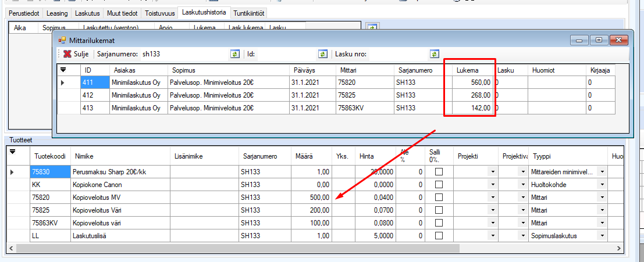Toggle Salli 0% checkbox for Kopioveloitus Väri 75825 row
Image resolution: width=644 pixels, height=262 pixels.
click(x=439, y=210)
